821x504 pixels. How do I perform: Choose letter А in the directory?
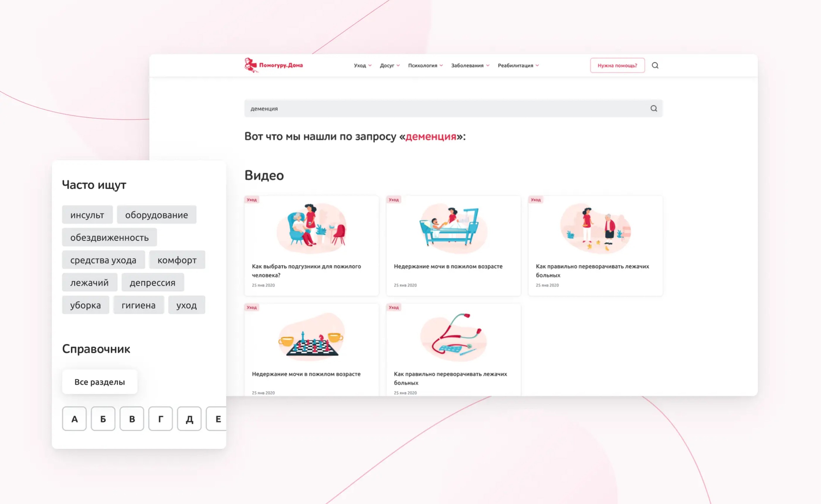74,419
